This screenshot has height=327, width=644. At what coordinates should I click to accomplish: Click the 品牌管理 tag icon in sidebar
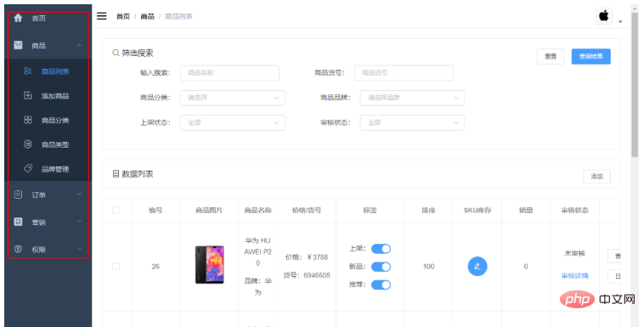[28, 168]
